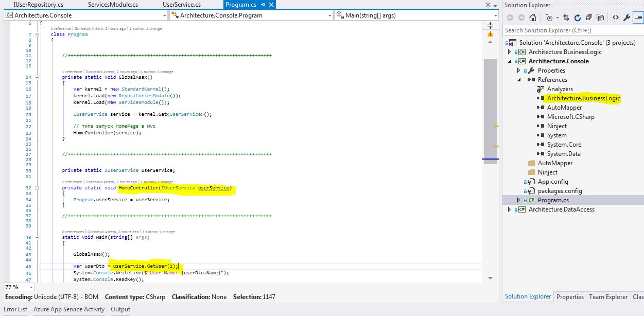Sync Solution Explorer with active document

[x=566, y=17]
